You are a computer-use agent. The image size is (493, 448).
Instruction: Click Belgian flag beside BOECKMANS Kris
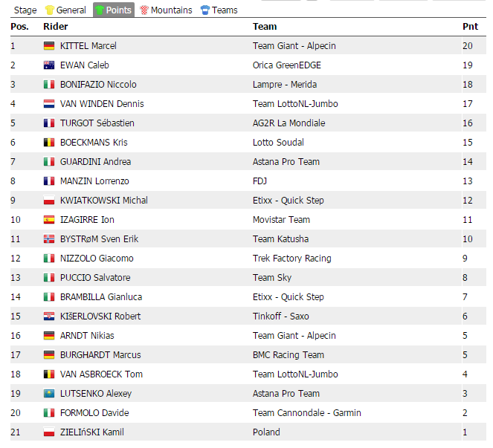point(49,143)
